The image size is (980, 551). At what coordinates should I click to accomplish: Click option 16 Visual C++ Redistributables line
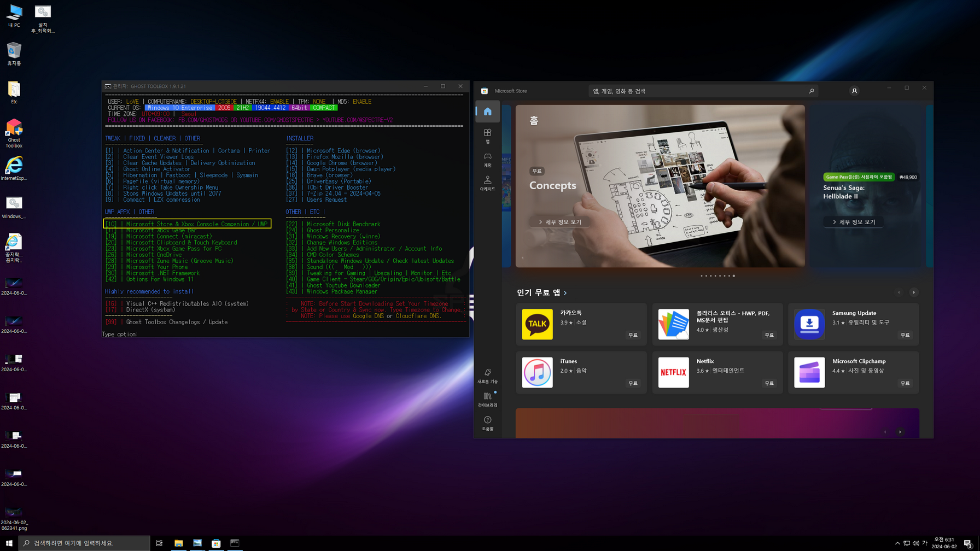pos(177,303)
